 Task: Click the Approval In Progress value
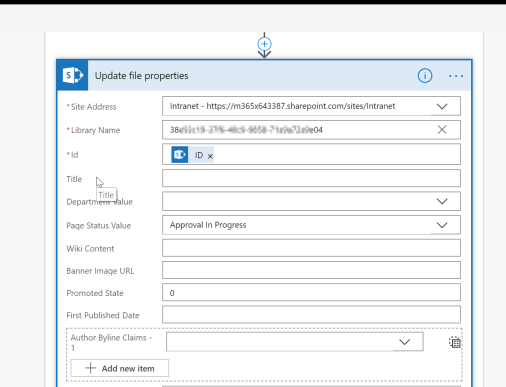[x=208, y=225]
